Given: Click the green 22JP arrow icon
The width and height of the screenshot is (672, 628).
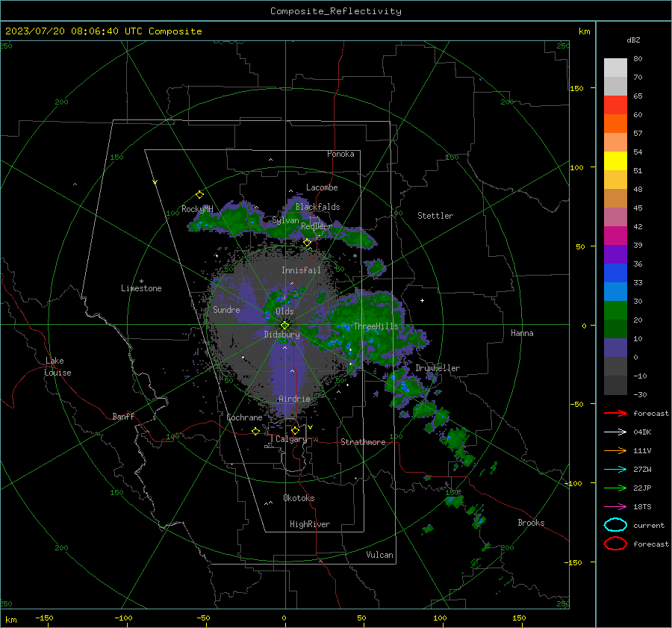Looking at the screenshot, I should click(x=615, y=488).
